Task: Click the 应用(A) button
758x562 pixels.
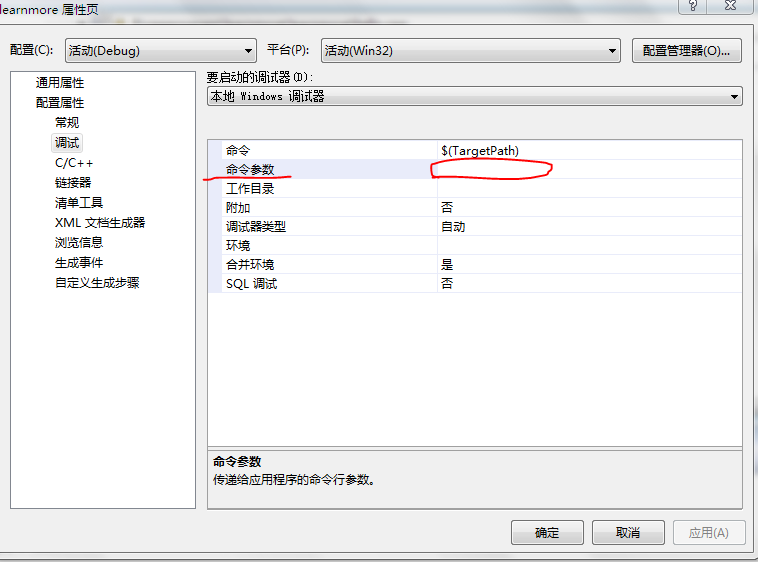Action: pos(709,533)
